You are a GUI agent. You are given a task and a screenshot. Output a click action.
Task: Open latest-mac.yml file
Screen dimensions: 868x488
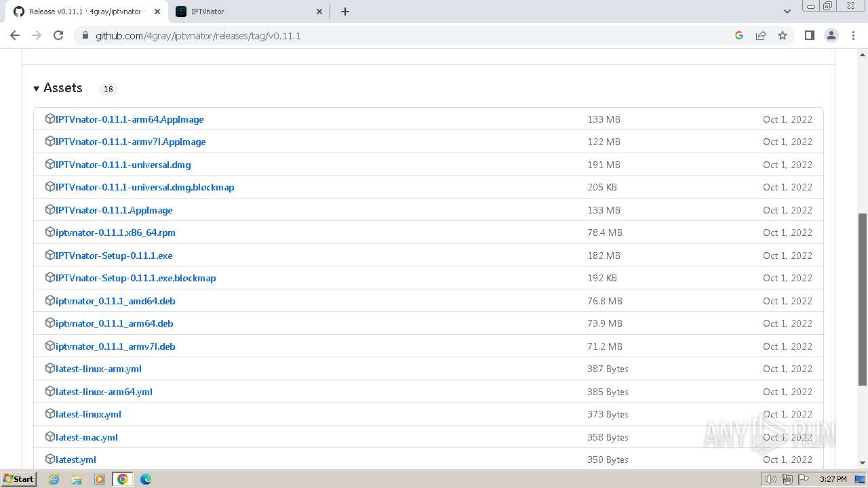click(87, 437)
